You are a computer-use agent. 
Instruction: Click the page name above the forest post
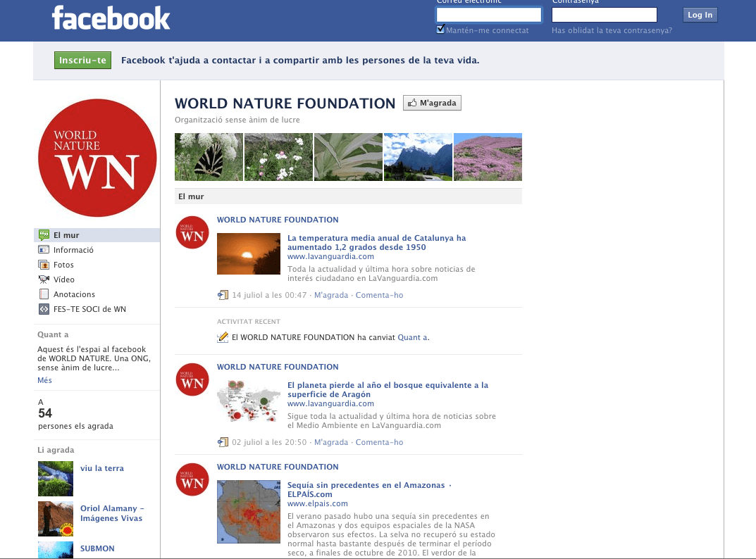click(x=278, y=367)
